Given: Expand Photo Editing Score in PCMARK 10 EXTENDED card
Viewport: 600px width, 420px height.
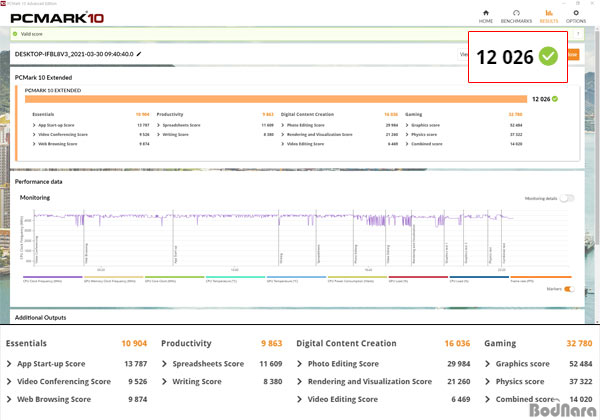Looking at the screenshot, I should tap(283, 125).
